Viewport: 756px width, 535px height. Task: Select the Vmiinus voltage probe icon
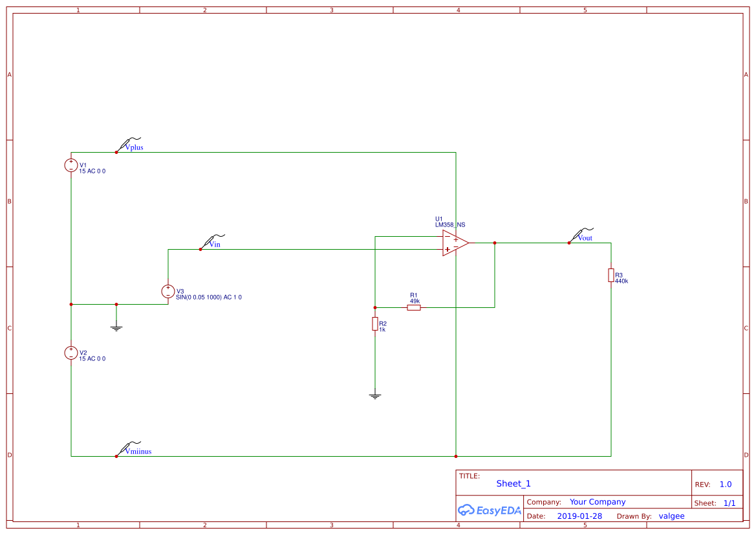(128, 448)
